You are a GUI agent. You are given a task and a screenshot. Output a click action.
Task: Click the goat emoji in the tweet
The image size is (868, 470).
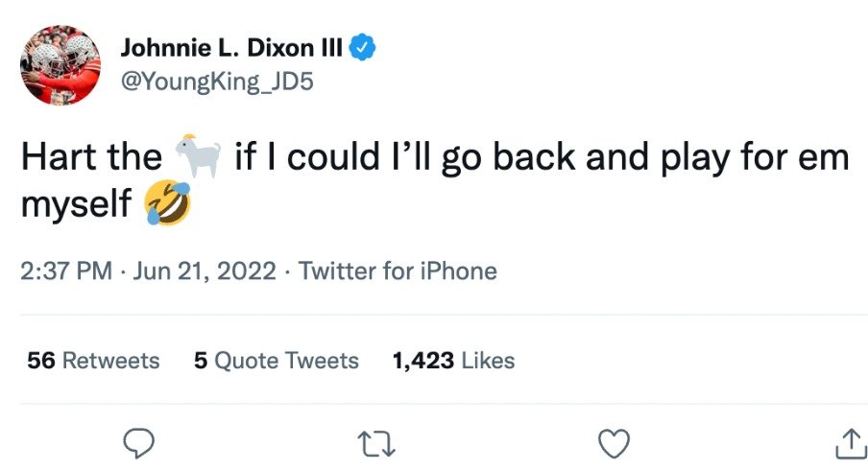tap(198, 156)
